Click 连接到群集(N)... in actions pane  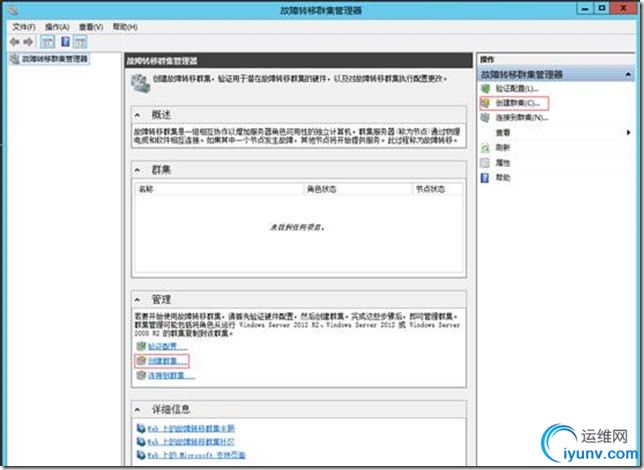(522, 118)
